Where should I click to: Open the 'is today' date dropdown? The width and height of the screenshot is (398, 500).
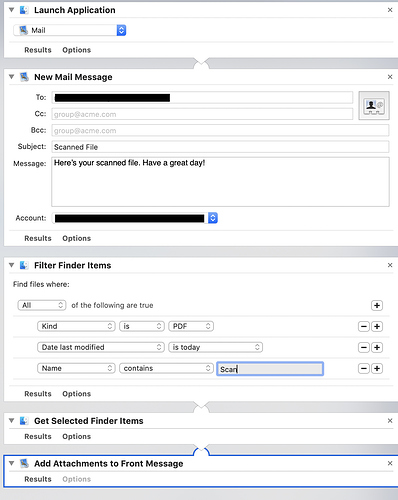[215, 347]
